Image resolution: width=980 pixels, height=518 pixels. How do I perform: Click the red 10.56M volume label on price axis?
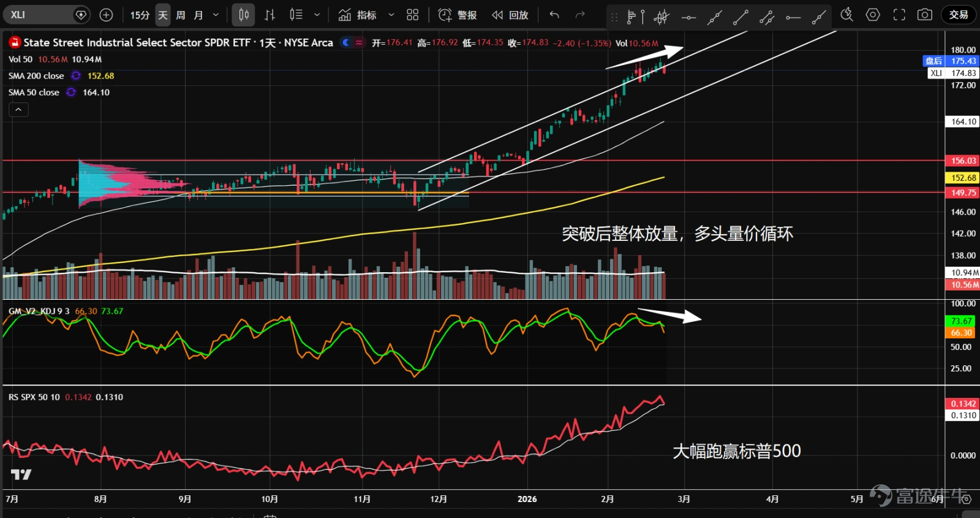pos(963,284)
